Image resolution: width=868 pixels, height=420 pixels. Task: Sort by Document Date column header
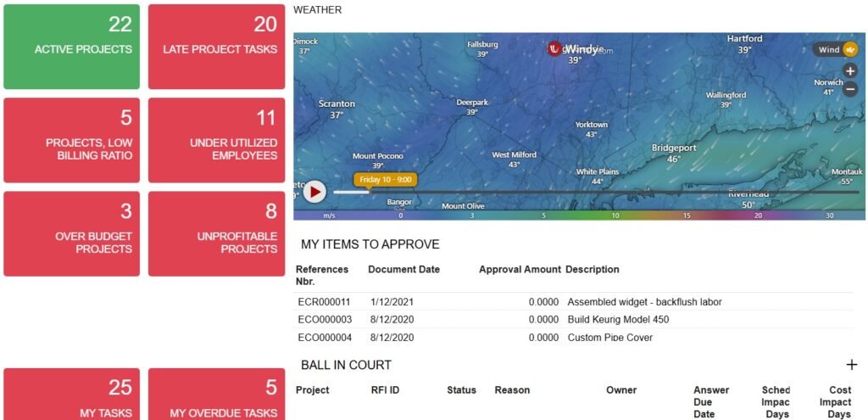pos(403,270)
